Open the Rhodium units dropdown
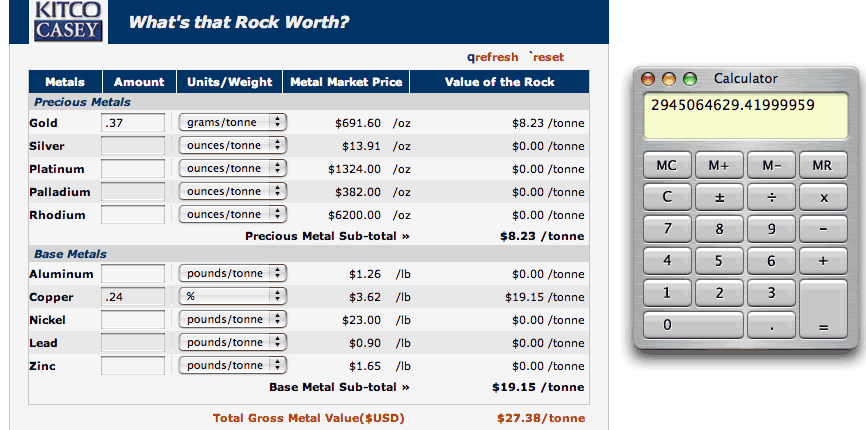Screen dimensions: 866x430 233,214
